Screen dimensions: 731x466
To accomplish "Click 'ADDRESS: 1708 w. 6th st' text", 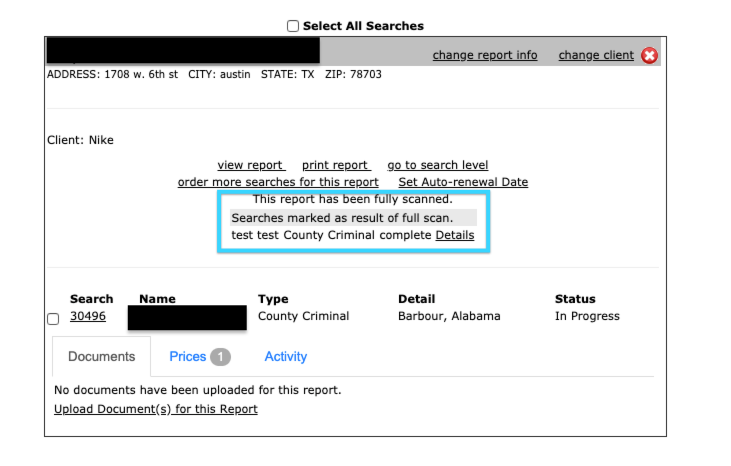I will [112, 74].
